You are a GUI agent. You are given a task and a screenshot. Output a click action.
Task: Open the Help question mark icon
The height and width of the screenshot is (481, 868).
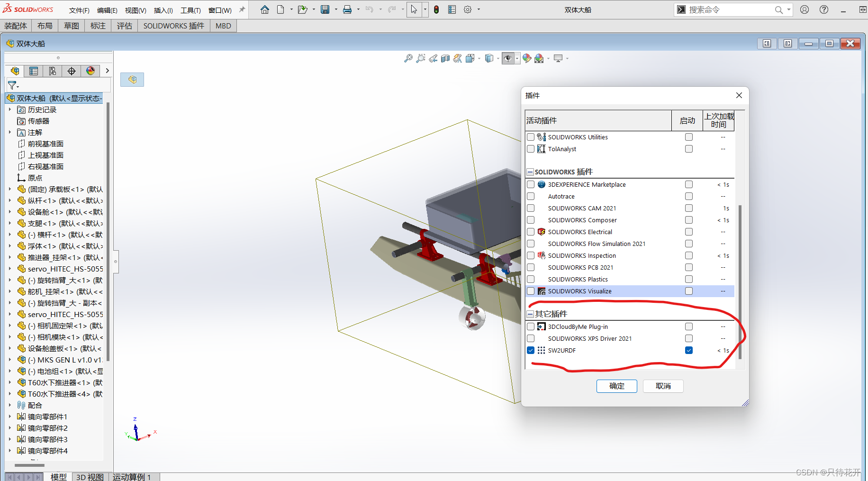pyautogui.click(x=824, y=9)
